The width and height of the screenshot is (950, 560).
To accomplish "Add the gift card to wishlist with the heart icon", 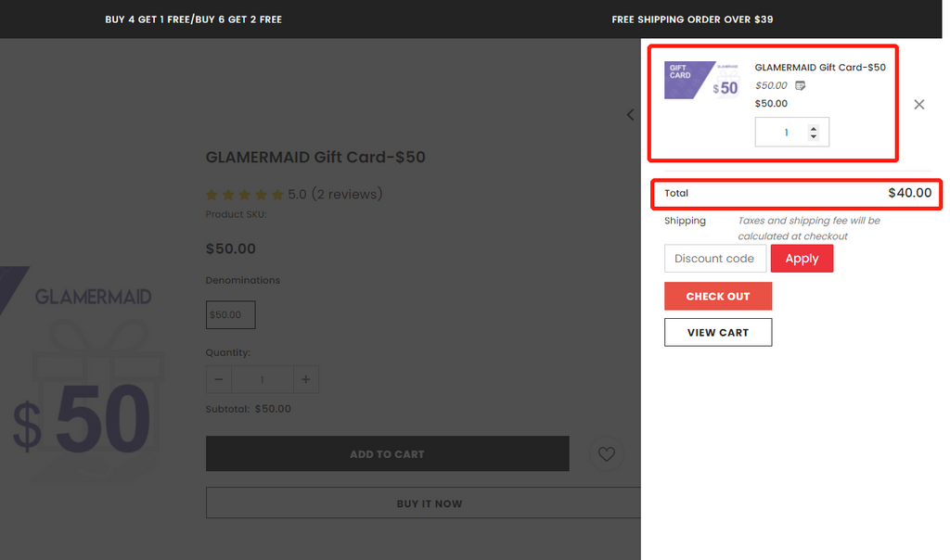I will pyautogui.click(x=607, y=454).
